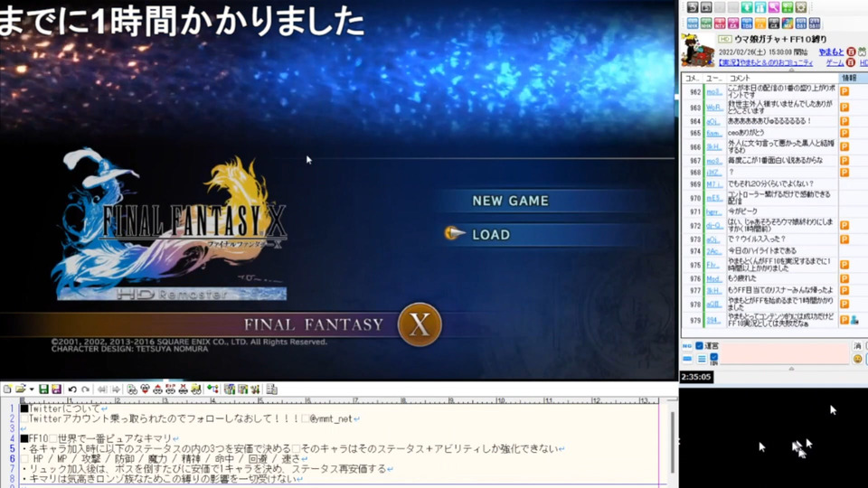Click the outline tree icon in the editor toolbar
Image resolution: width=868 pixels, height=488 pixels.
click(213, 389)
